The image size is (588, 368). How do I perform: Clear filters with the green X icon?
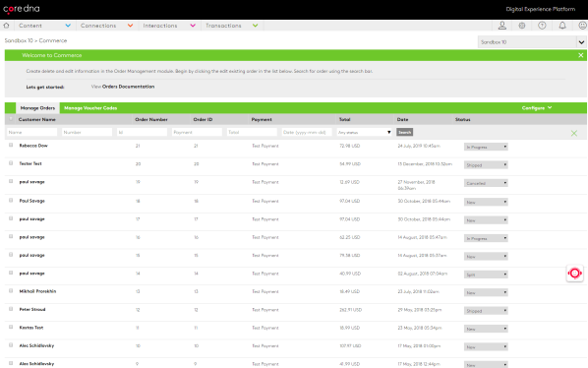pyautogui.click(x=574, y=133)
